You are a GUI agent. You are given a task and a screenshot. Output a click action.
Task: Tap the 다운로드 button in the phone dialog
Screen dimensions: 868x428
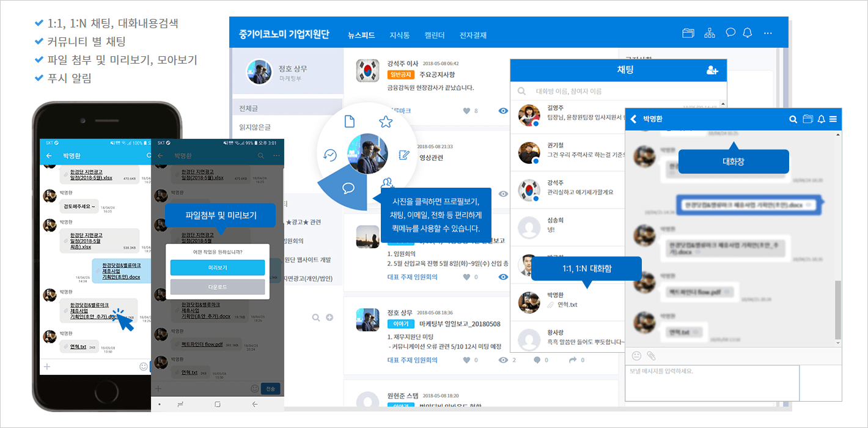click(217, 287)
